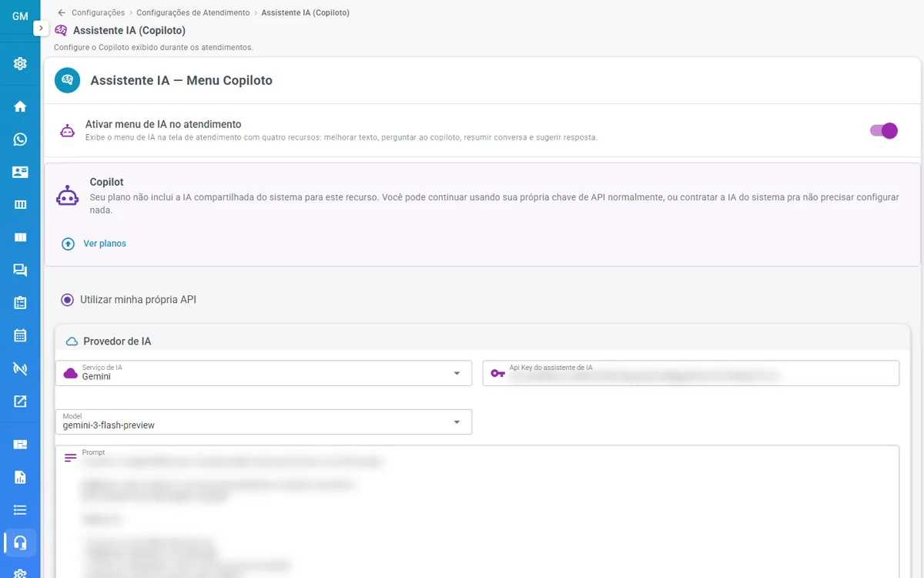Click inside the Prompt text area
Image resolution: width=924 pixels, height=578 pixels.
(477, 512)
